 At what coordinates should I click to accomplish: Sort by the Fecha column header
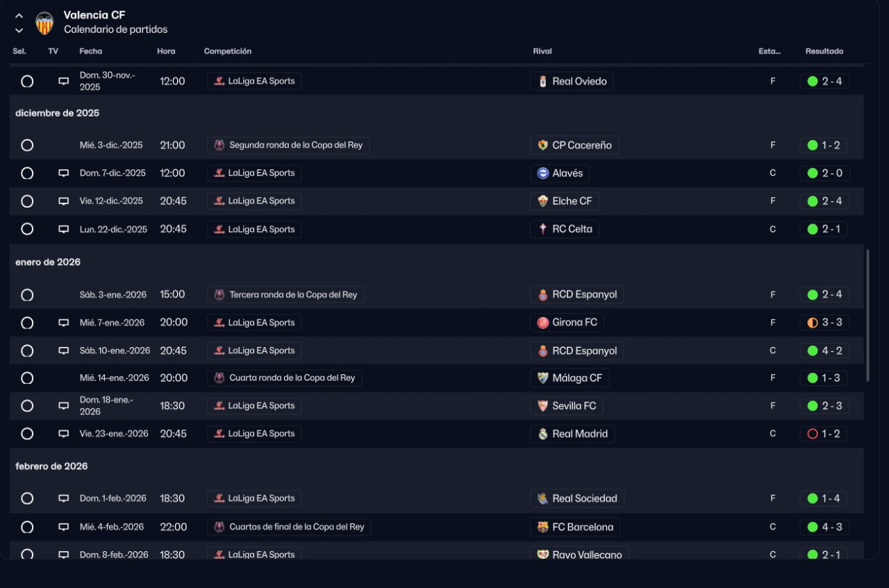coord(90,51)
